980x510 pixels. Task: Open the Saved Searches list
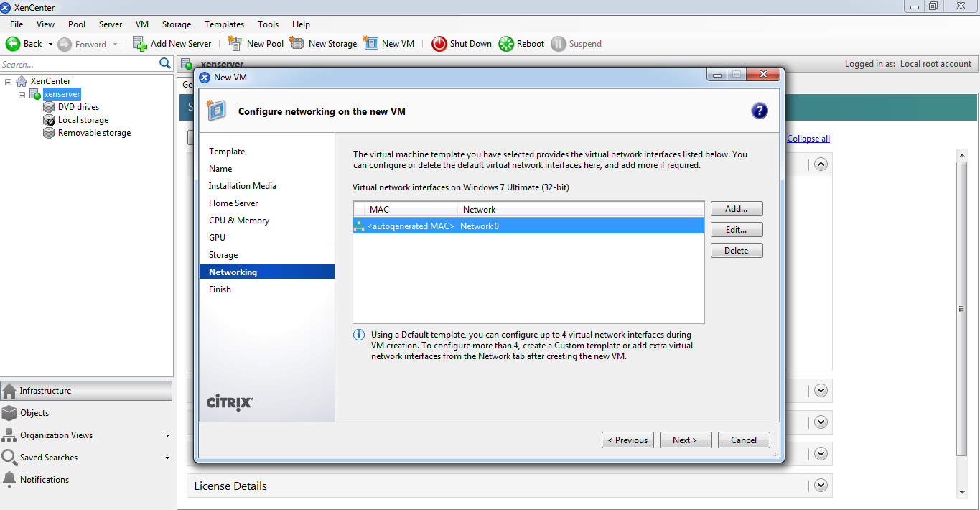pyautogui.click(x=87, y=458)
